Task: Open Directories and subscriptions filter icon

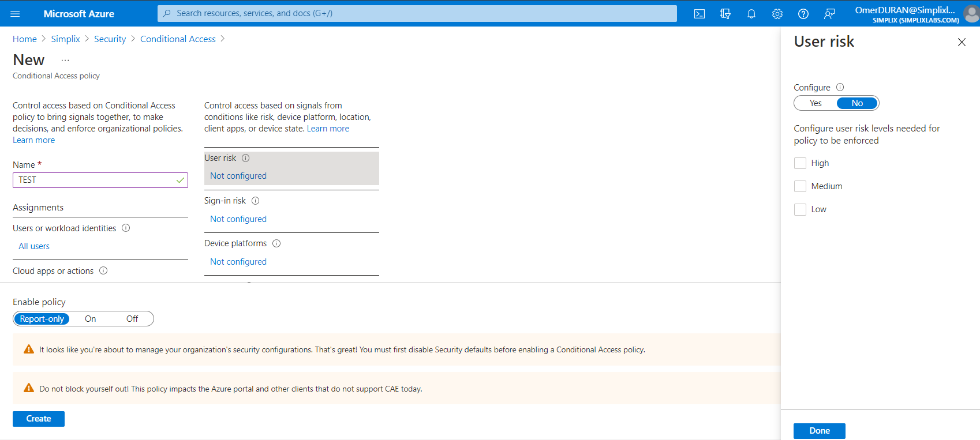Action: 725,14
